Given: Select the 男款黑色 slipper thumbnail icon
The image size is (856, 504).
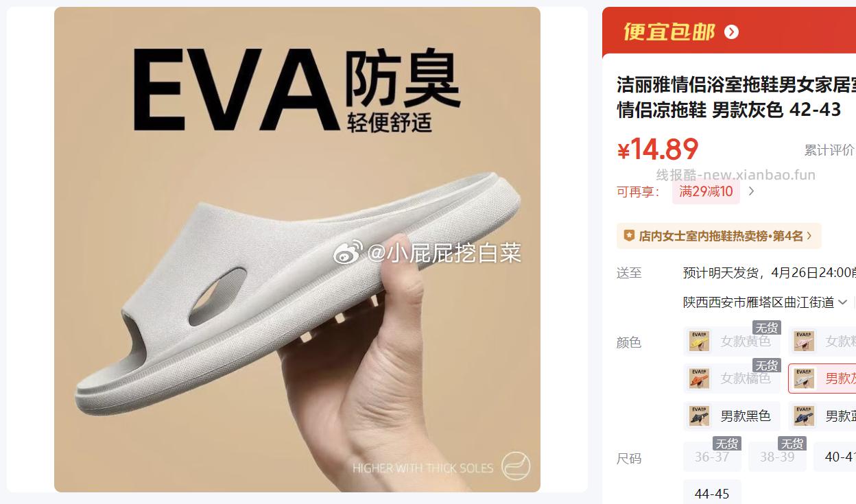Looking at the screenshot, I should 699,416.
